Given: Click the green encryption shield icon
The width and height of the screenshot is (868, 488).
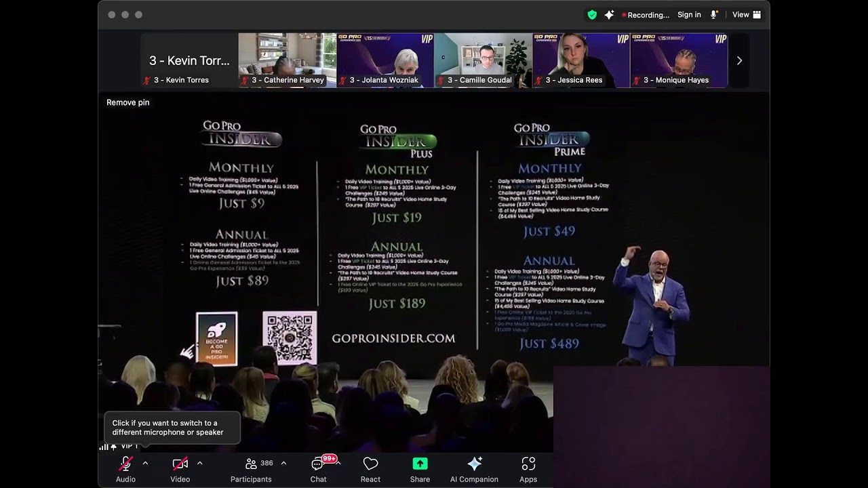Looking at the screenshot, I should pos(592,14).
